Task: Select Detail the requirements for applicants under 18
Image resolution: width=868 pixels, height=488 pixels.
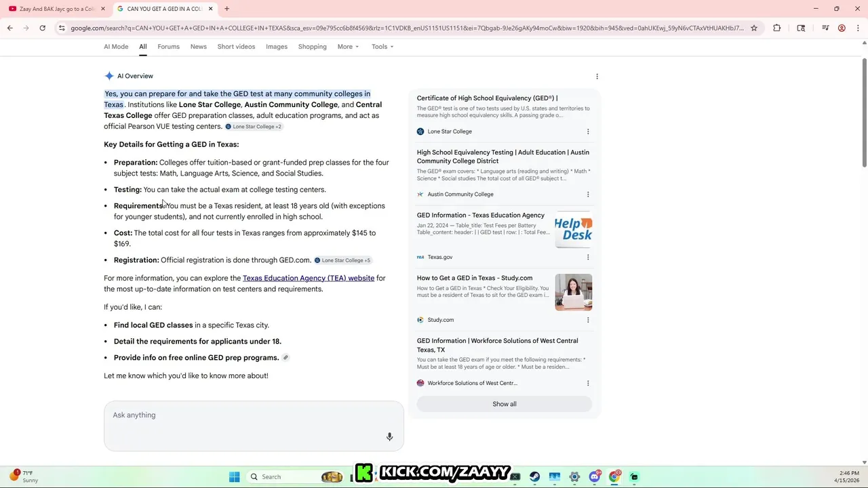Action: click(197, 342)
